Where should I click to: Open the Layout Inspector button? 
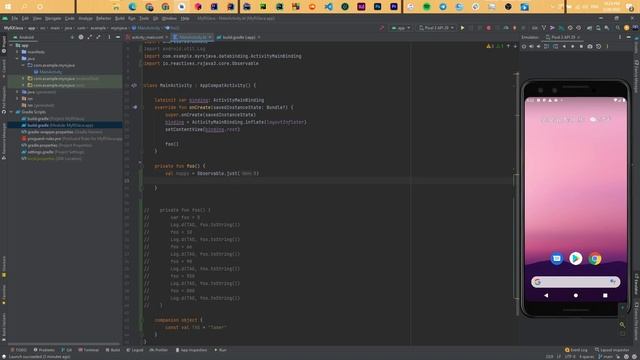[x=612, y=350]
